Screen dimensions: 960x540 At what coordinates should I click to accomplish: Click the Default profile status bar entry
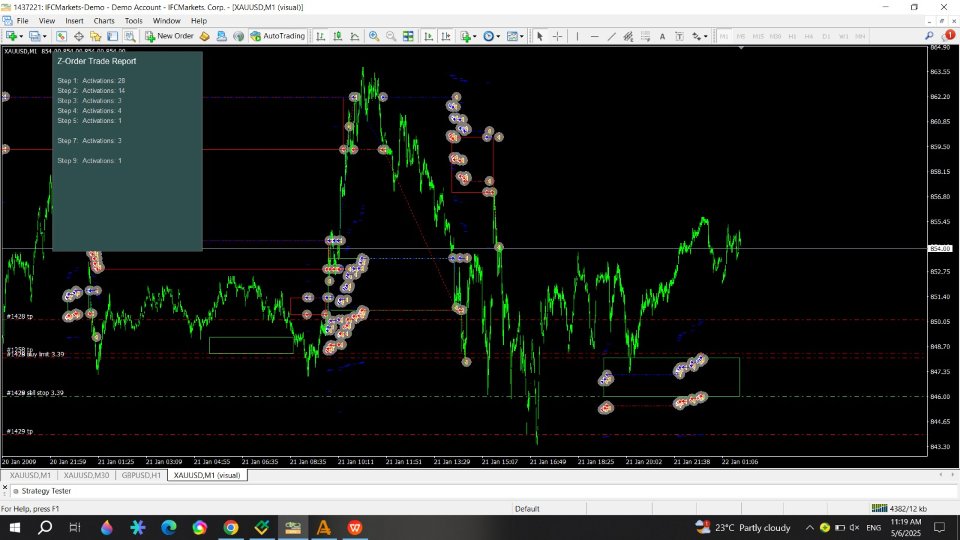[x=527, y=509]
